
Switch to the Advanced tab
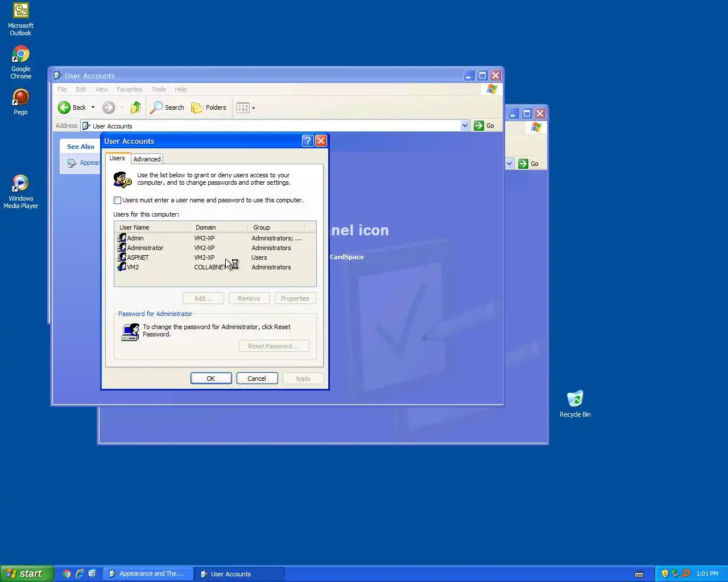[147, 159]
